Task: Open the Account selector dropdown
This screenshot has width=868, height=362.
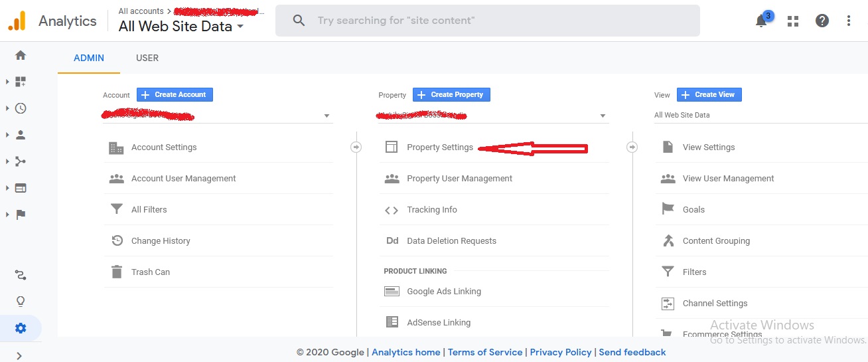Action: pyautogui.click(x=218, y=116)
